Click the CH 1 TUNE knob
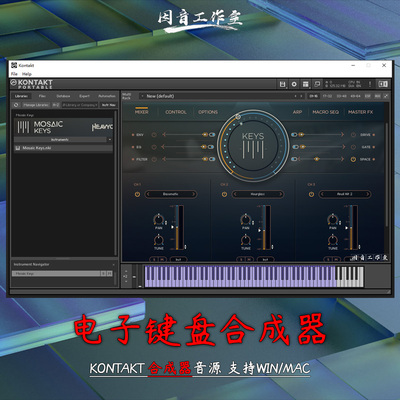Screen dimensions: 400x400 [x=159, y=240]
